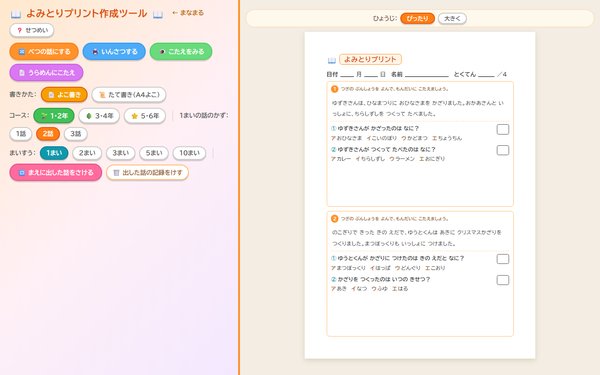
Task: Select 1まい sheet count
Action: coord(54,153)
